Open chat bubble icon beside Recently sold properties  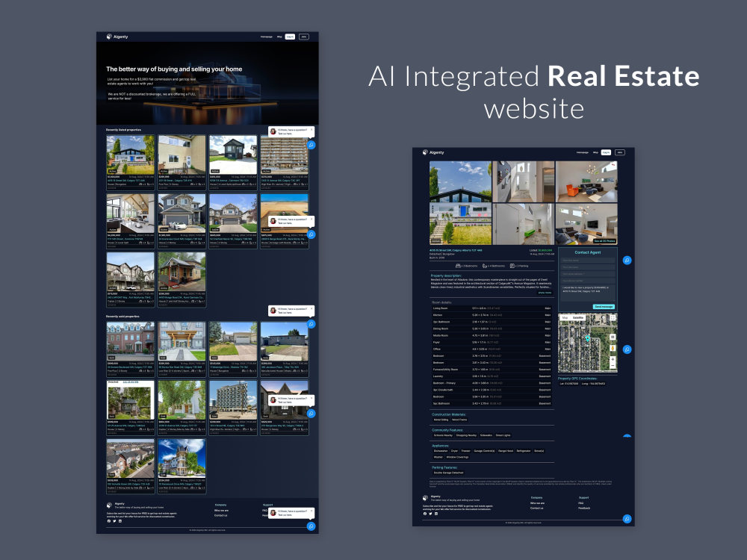(x=311, y=324)
